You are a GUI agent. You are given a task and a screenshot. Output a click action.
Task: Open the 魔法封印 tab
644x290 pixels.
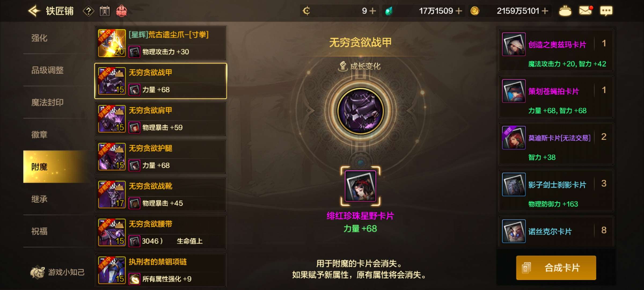tap(47, 103)
